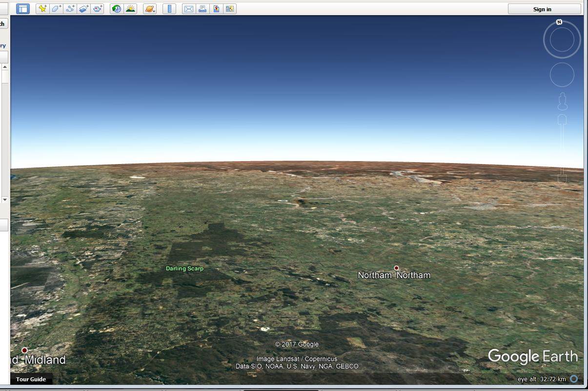Image resolution: width=588 pixels, height=391 pixels.
Task: Toggle the sidebar panel visibility
Action: [22, 8]
